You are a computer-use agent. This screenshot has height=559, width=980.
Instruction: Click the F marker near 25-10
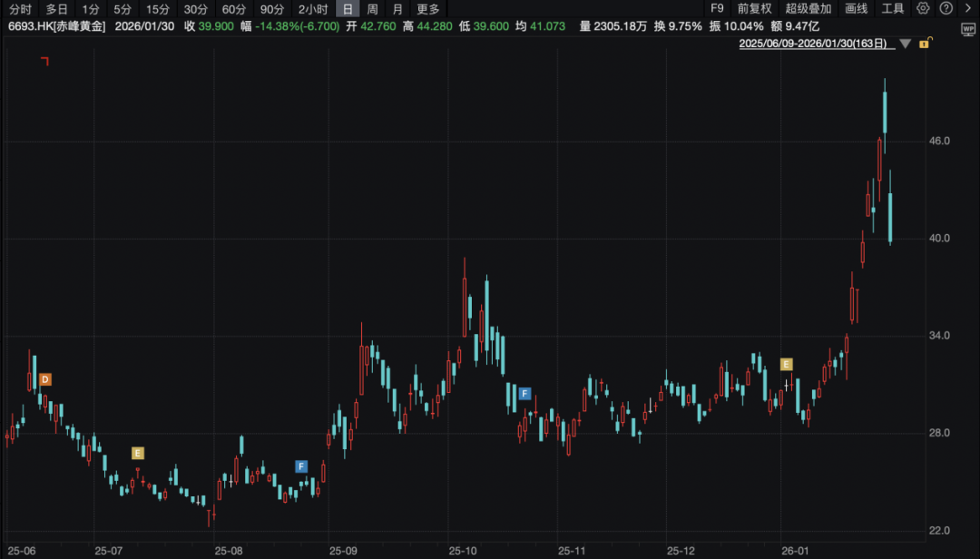point(524,394)
